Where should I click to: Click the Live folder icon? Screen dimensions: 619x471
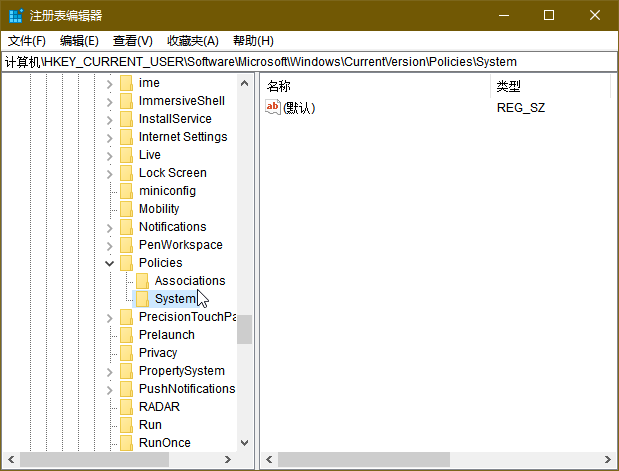tap(126, 155)
